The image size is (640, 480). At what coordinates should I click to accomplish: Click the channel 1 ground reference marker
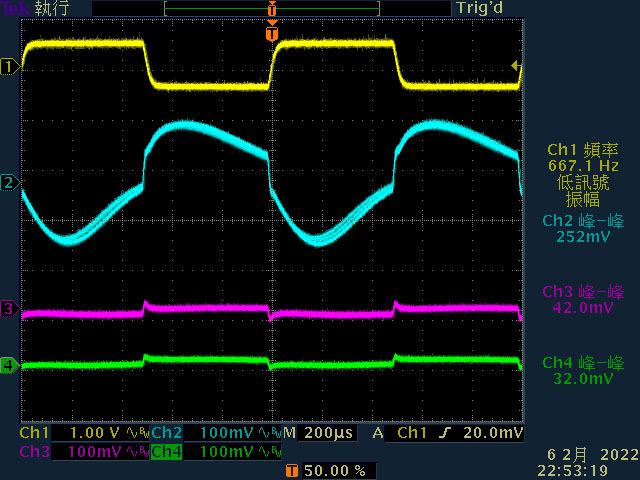pos(10,66)
